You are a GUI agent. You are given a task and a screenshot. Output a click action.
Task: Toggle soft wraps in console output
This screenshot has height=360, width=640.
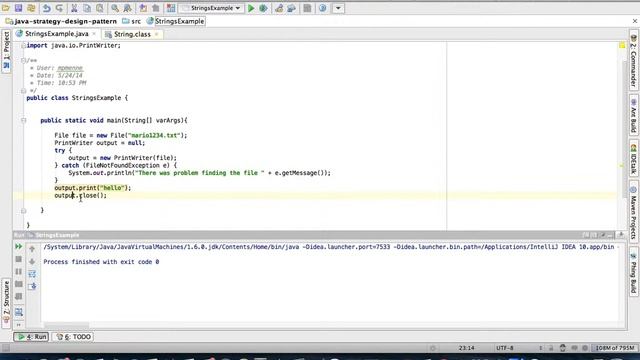(x=32, y=274)
